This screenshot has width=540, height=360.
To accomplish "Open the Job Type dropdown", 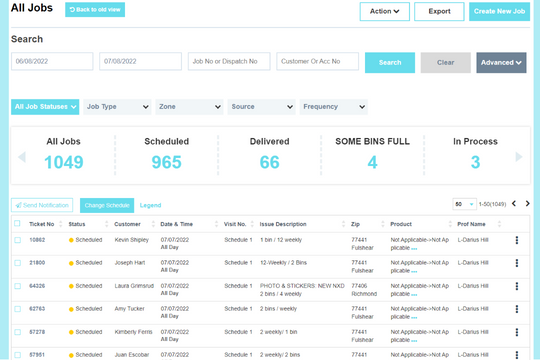I will [x=117, y=107].
